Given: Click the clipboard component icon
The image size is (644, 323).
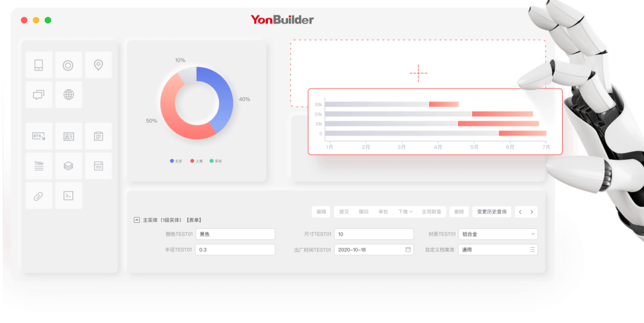Looking at the screenshot, I should click(x=98, y=136).
